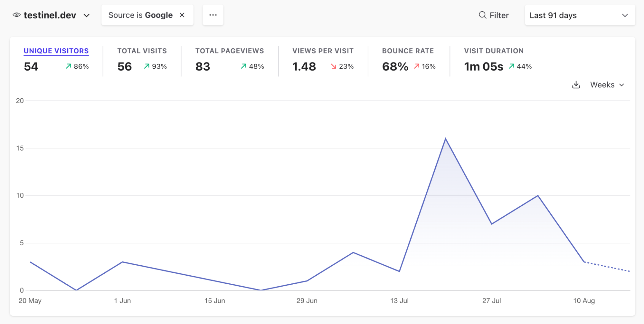Click the total pageviews value 83

pos(203,66)
